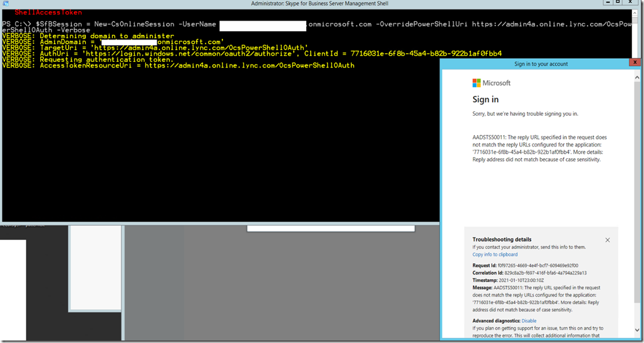Minimize the Management Shell window
Screen dimensions: 644x343
tap(608, 3)
